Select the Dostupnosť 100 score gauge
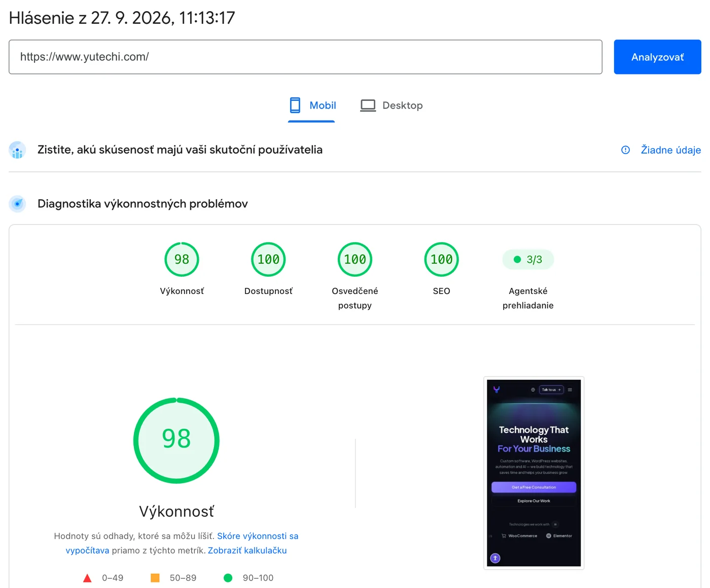The image size is (710, 588). coord(268,260)
